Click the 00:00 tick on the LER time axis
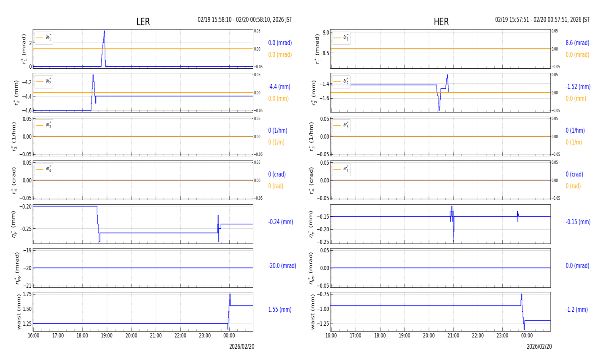This screenshot has width=595, height=364. [x=229, y=336]
